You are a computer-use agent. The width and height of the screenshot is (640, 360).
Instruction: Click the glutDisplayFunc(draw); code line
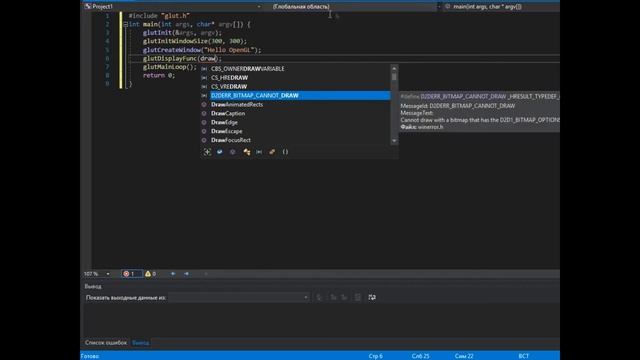click(182, 58)
